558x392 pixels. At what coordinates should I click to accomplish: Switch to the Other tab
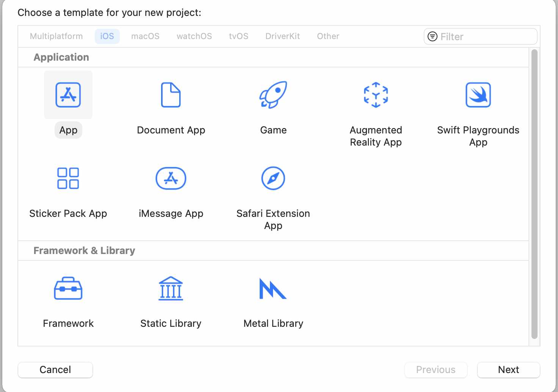[328, 36]
